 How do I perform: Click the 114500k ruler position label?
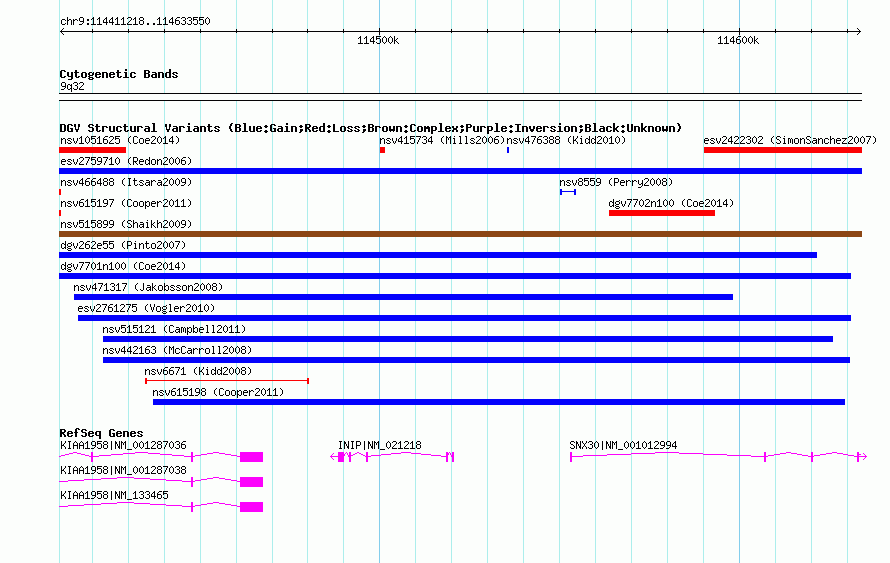[378, 40]
